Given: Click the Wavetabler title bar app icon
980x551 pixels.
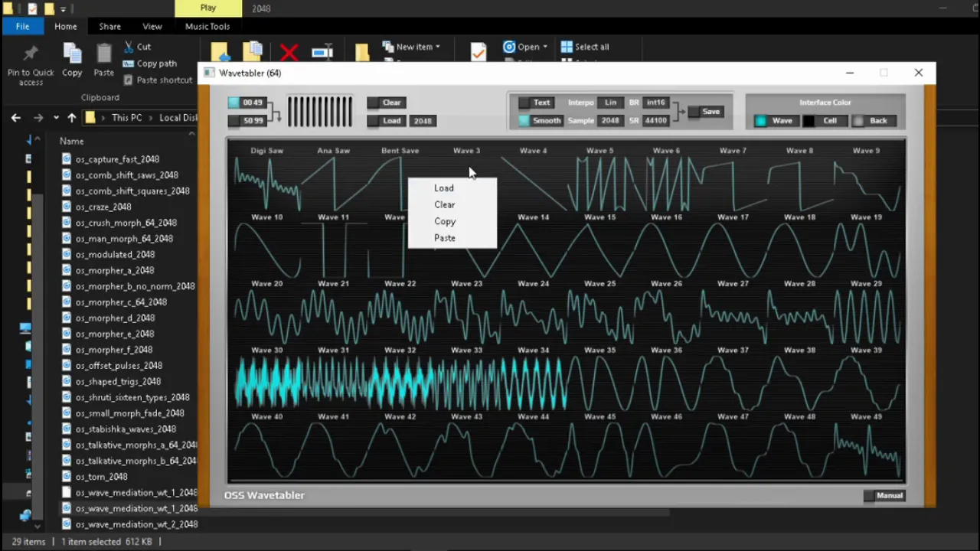Looking at the screenshot, I should click(x=209, y=73).
